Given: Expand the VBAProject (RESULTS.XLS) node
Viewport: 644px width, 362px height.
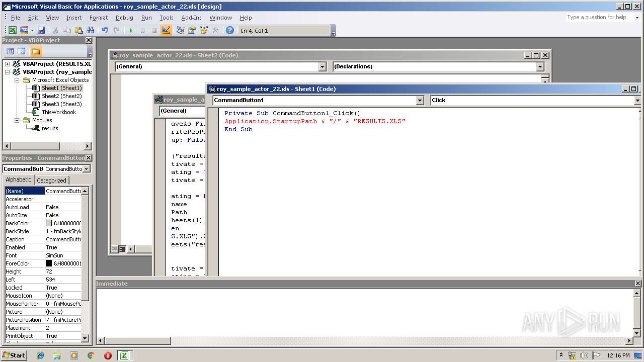Looking at the screenshot, I should pos(8,64).
